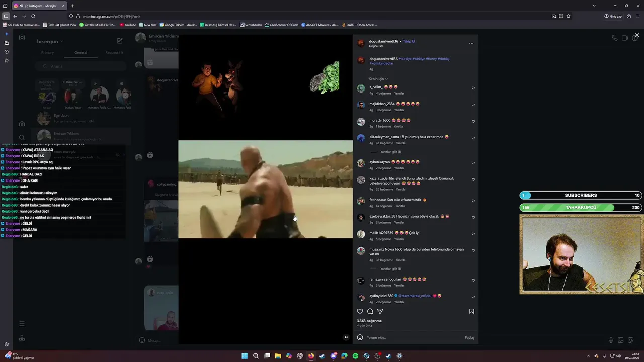
Task: Go back with browser back arrow
Action: 15,16
